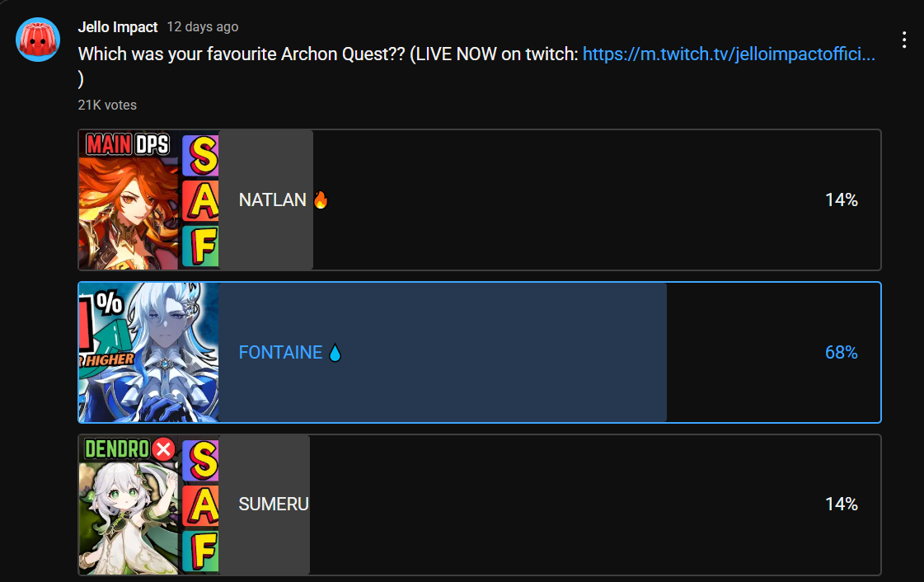The height and width of the screenshot is (582, 924).
Task: Choose the SUMERU poll option
Action: [480, 505]
